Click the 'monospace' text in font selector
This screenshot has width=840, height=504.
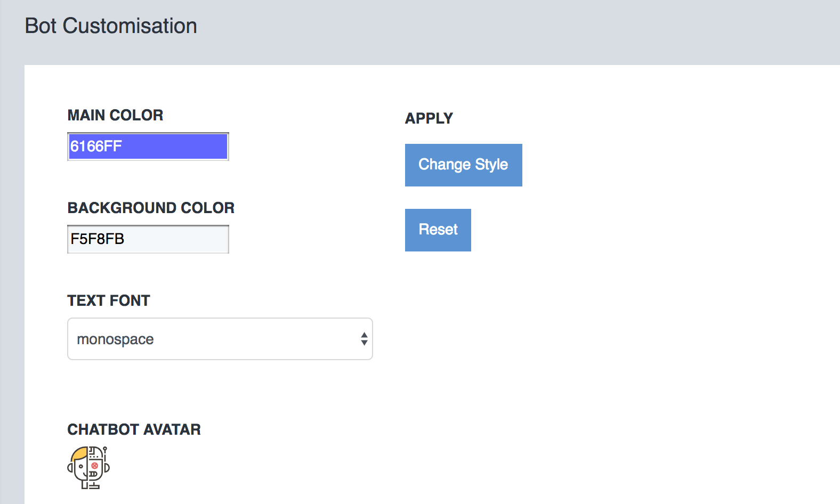[x=115, y=339]
